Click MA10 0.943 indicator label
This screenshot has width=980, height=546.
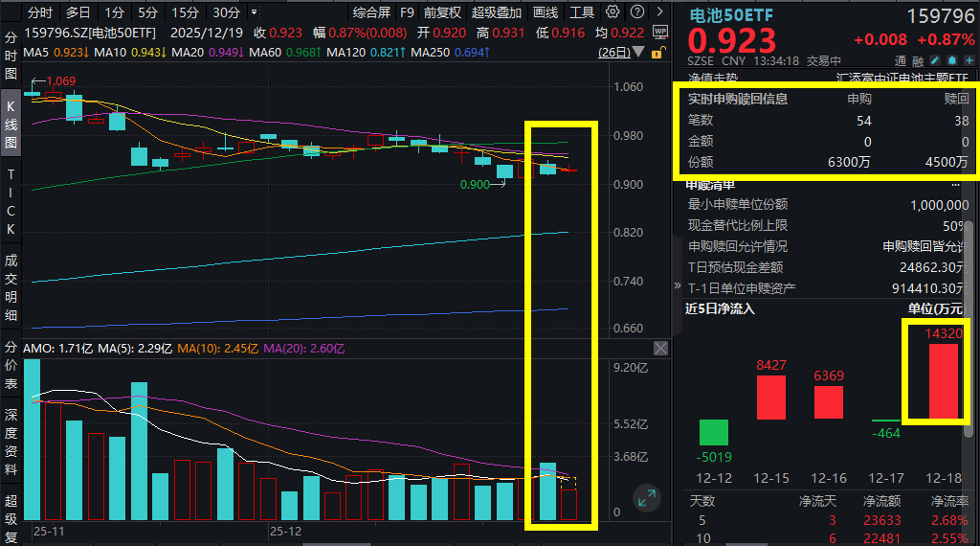coord(129,53)
